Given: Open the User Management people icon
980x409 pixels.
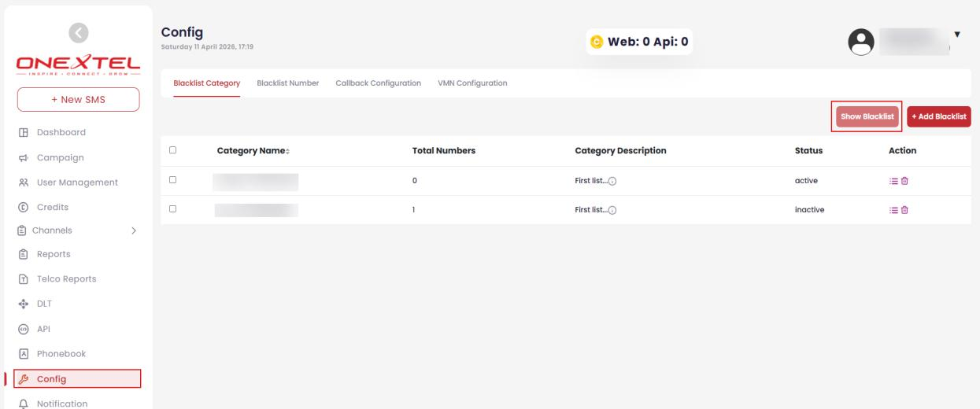Looking at the screenshot, I should click(23, 182).
